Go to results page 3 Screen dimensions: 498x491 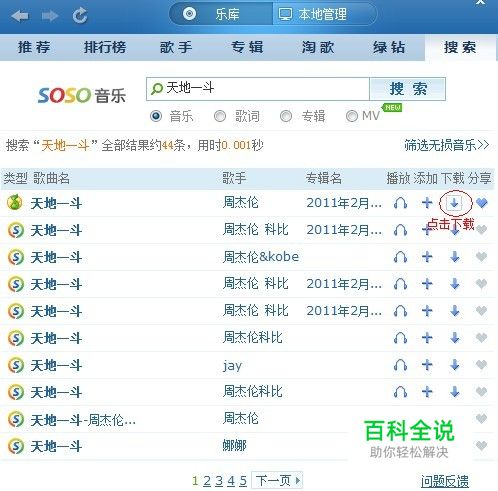(219, 481)
